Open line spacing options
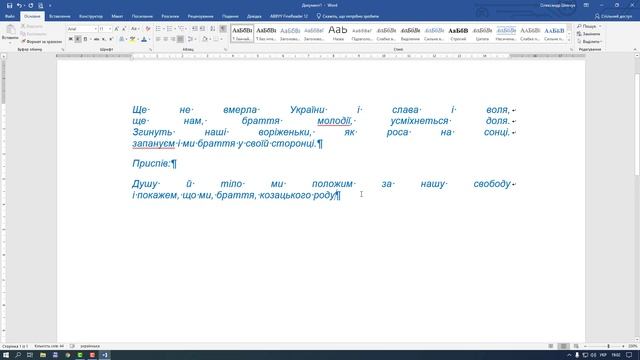The image size is (640, 360). click(191, 39)
